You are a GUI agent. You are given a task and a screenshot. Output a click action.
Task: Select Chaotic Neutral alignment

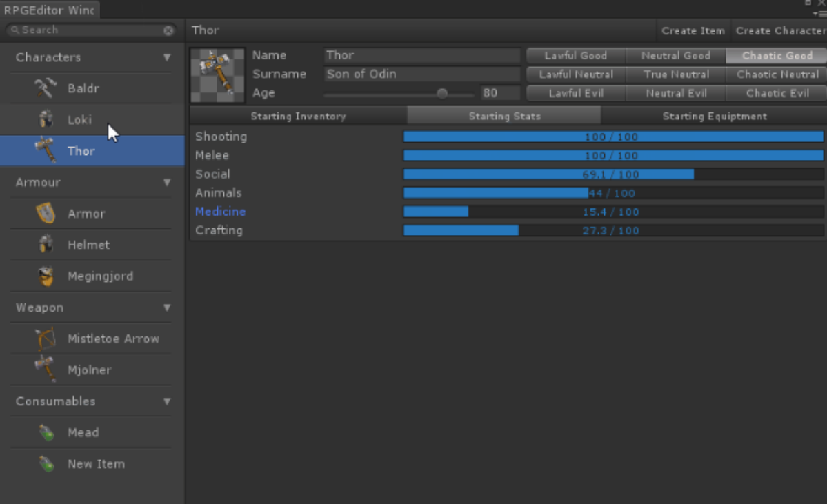click(x=777, y=74)
